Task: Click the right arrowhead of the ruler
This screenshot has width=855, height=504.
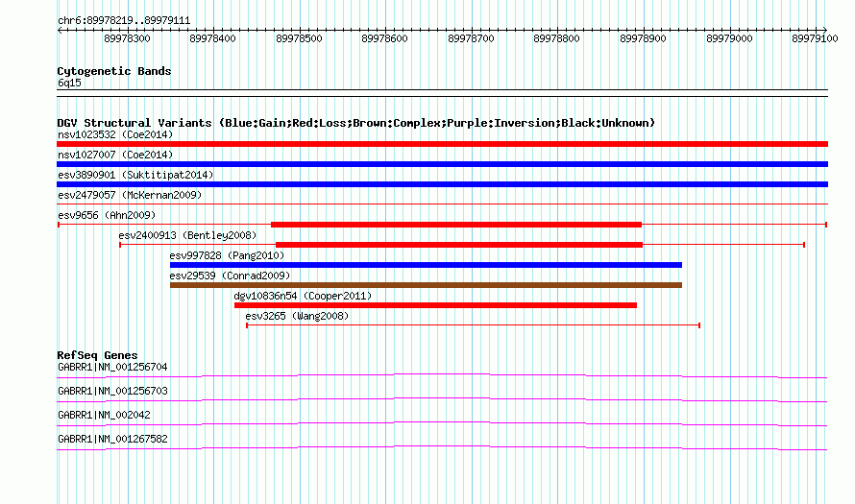Action: [825, 30]
